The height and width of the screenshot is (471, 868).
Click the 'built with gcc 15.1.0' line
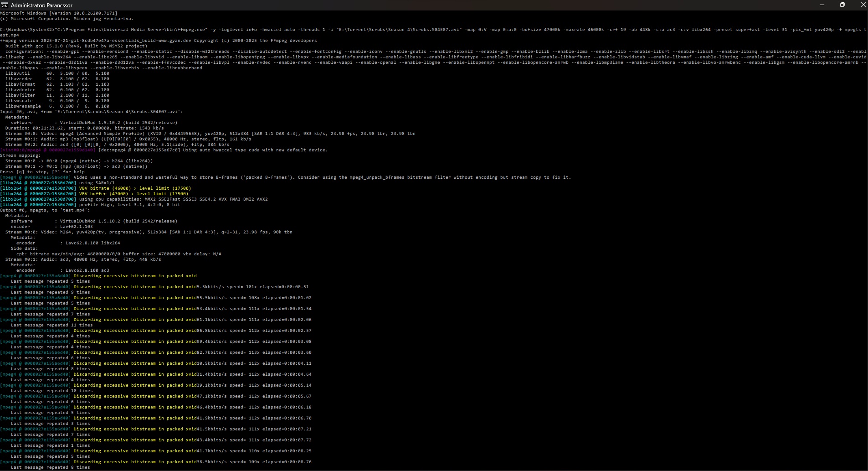tap(77, 46)
